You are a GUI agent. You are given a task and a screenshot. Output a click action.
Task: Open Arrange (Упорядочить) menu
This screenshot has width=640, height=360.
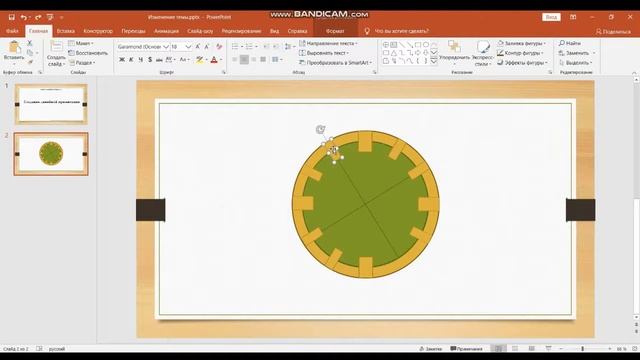[455, 53]
